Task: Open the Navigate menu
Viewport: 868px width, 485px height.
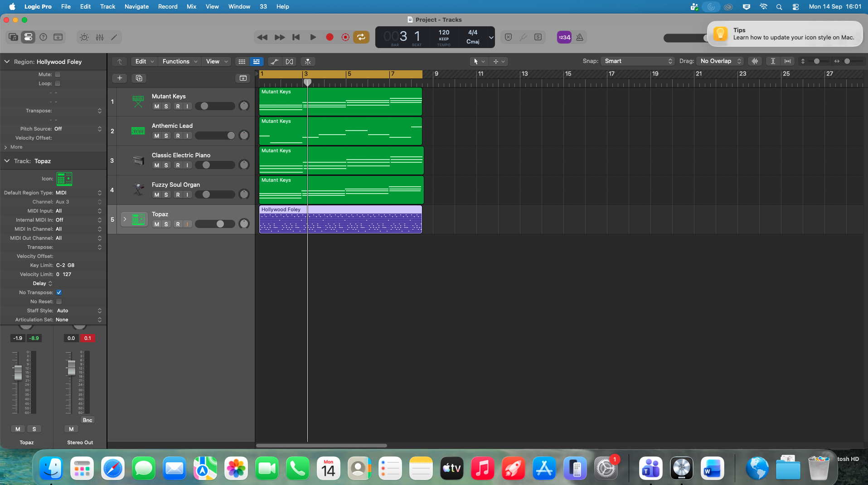Action: [136, 6]
